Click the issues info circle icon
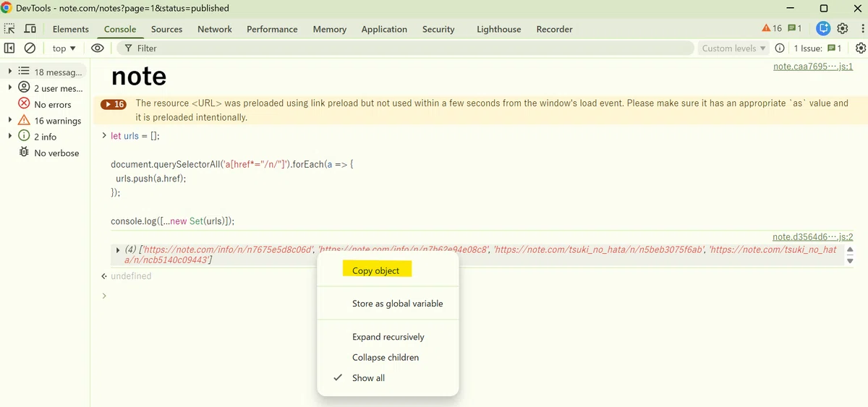Viewport: 868px width, 407px height. click(780, 48)
